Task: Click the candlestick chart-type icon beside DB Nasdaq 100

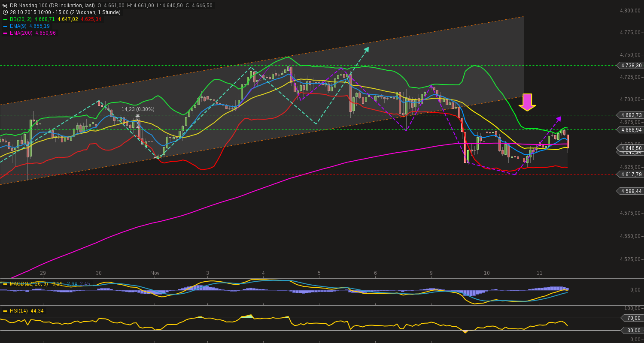Action: coord(5,6)
